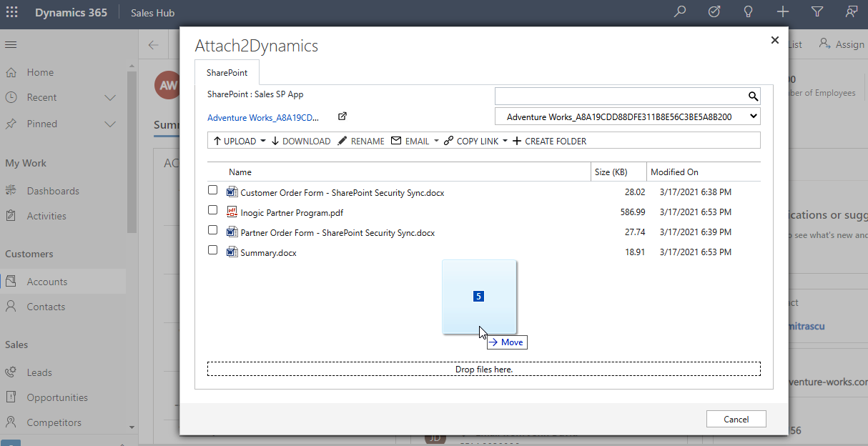
Task: Click CREATE FOLDER in the toolbar
Action: 549,142
